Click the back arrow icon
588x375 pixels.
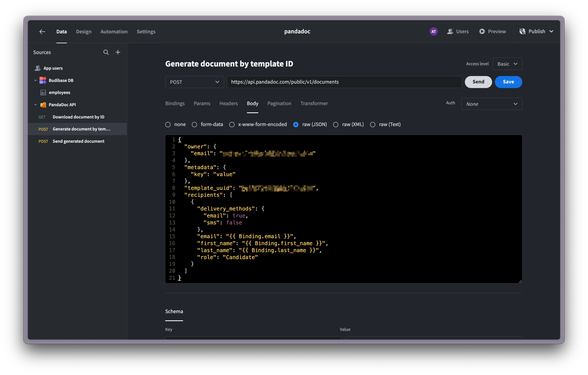pos(42,31)
